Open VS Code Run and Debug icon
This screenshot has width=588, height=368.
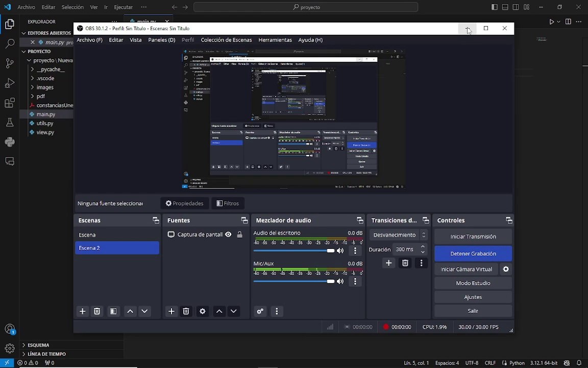click(x=10, y=83)
